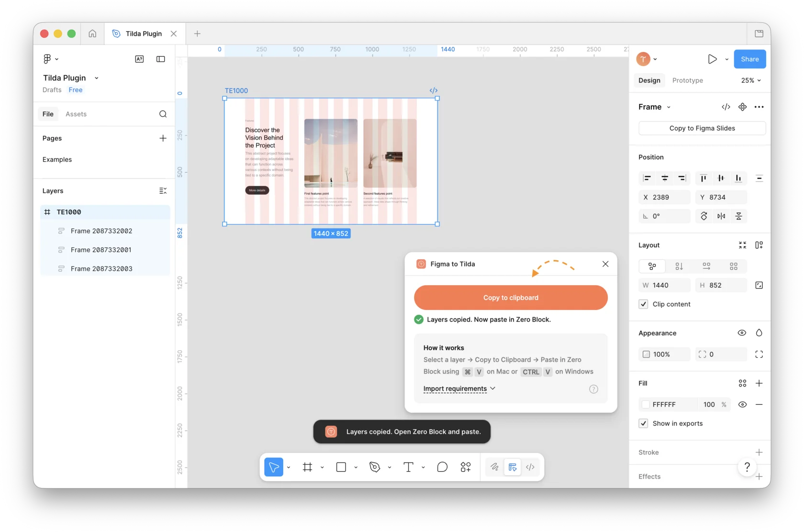Select the Comment tool
The width and height of the screenshot is (804, 532).
(442, 467)
